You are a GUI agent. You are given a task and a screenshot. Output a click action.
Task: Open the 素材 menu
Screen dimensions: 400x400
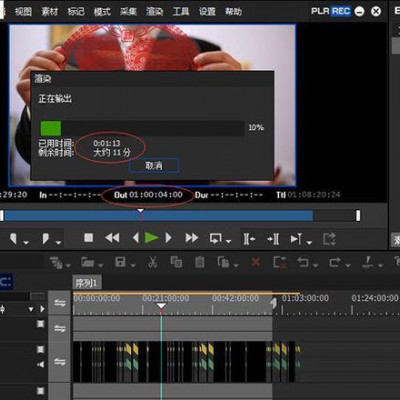pyautogui.click(x=50, y=12)
